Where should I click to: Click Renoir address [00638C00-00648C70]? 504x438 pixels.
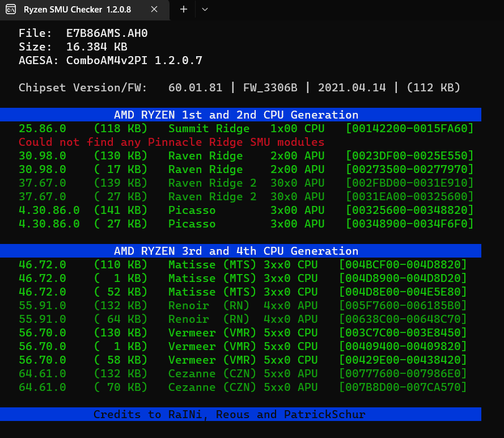(403, 319)
